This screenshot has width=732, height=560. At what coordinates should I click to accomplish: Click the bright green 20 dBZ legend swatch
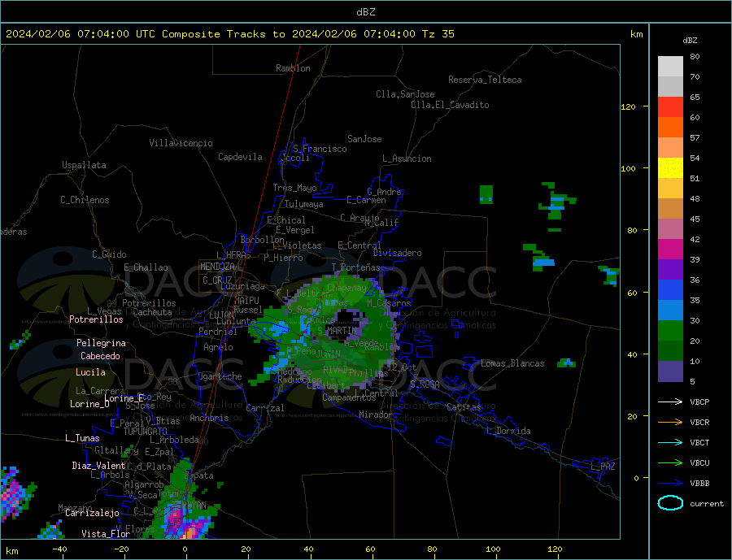pos(670,331)
